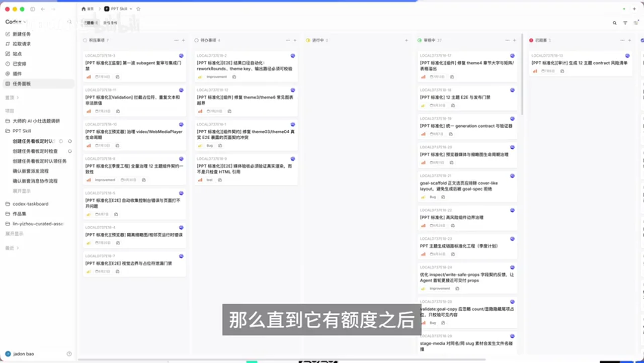Click the 积压事项 status circle
The width and height of the screenshot is (644, 363).
point(85,40)
